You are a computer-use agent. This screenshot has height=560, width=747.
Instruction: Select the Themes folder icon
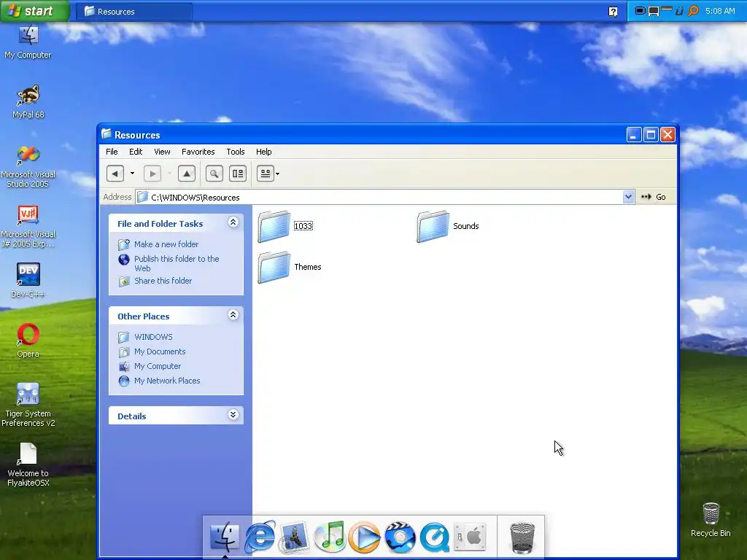click(274, 267)
